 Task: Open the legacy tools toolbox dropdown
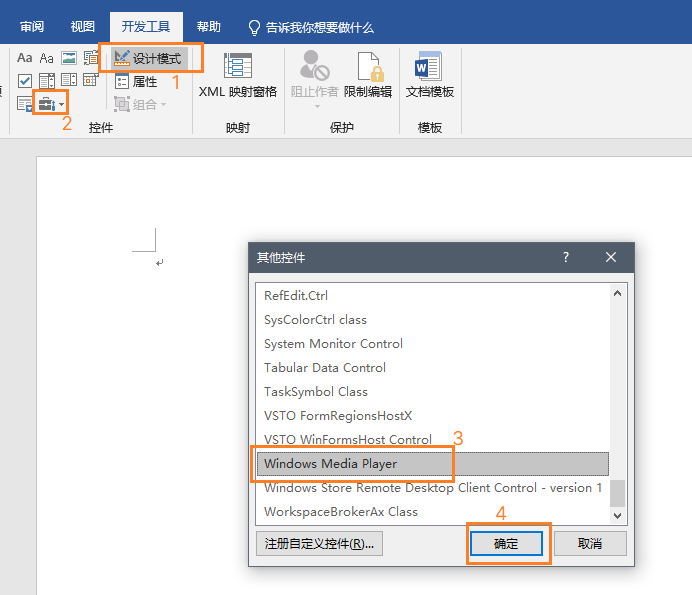50,103
